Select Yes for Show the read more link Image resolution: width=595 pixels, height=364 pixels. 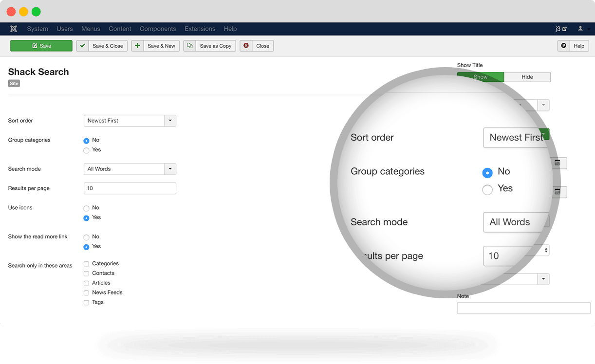86,247
